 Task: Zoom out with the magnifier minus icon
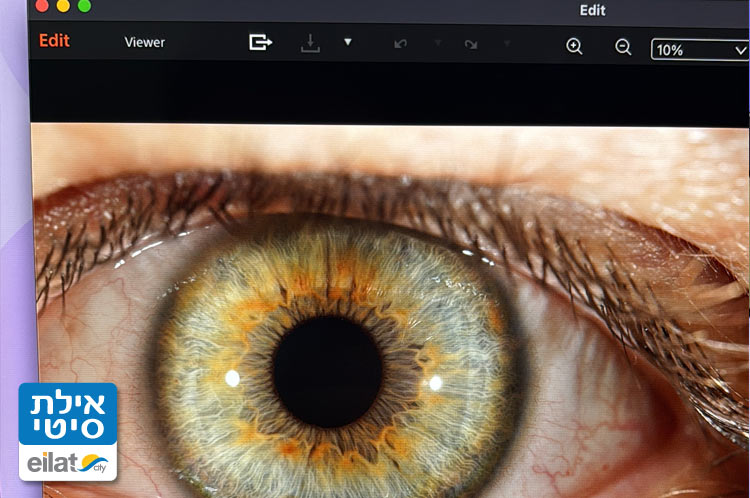(x=623, y=46)
